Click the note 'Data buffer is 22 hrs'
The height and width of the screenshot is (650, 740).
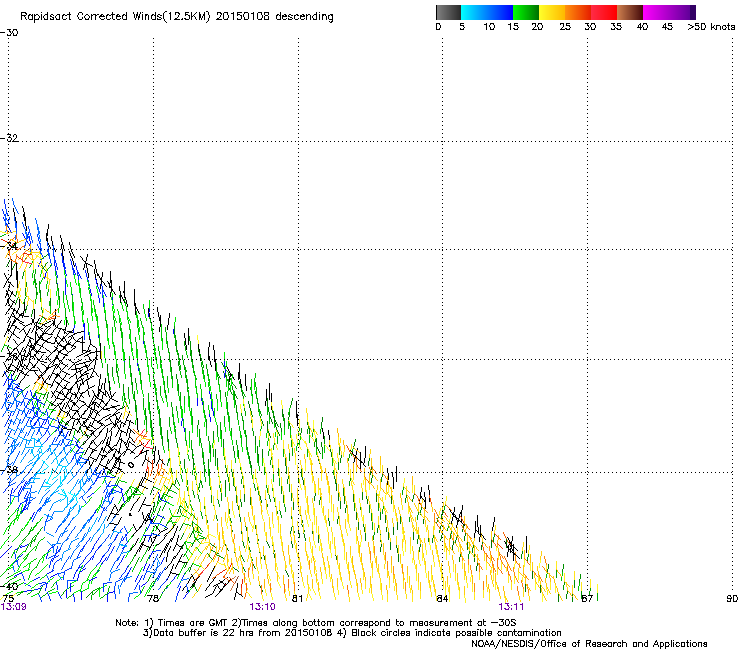click(203, 633)
